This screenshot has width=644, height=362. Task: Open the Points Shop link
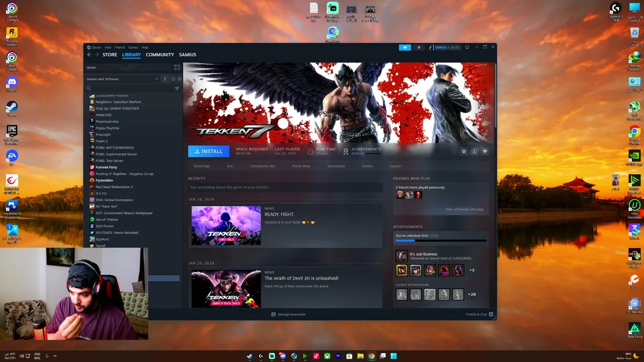[x=301, y=166]
